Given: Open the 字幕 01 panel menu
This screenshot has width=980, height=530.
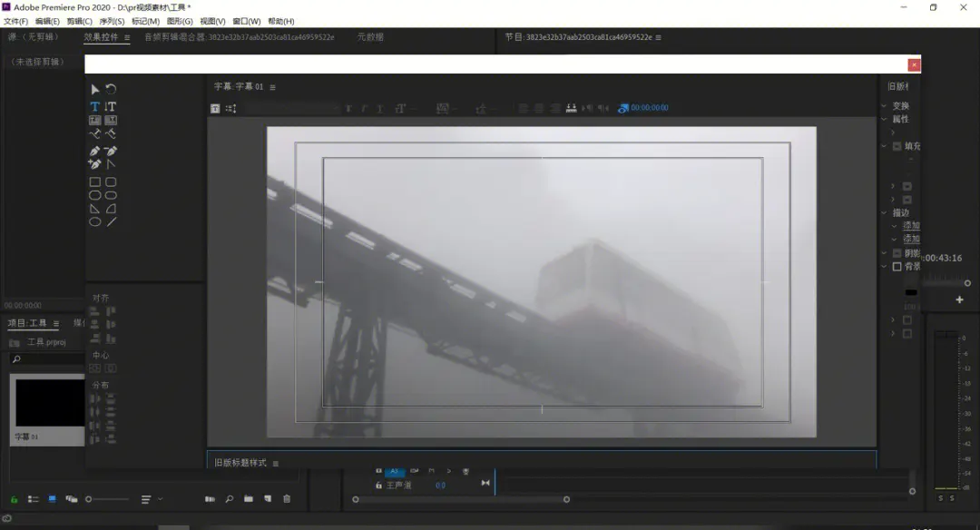Looking at the screenshot, I should 272,87.
